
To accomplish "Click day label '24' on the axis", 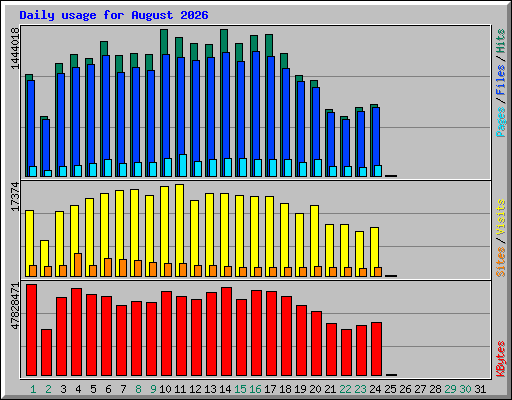I will [x=375, y=389].
